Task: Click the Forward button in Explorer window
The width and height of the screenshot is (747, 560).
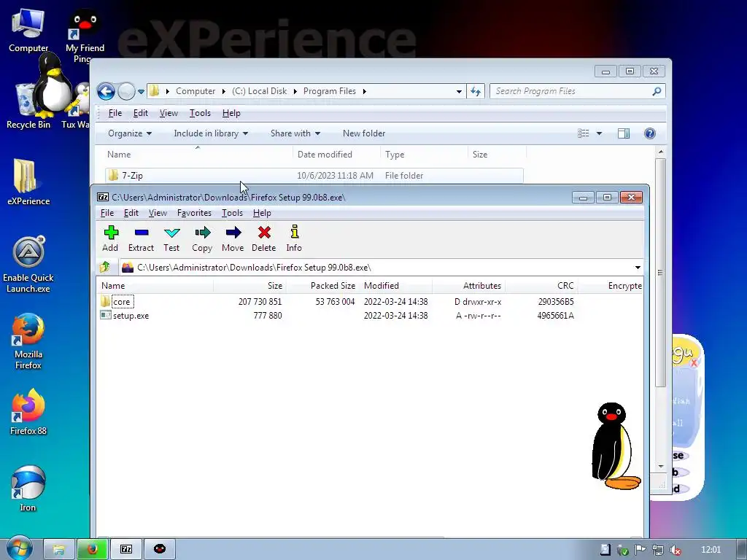Action: tap(126, 91)
